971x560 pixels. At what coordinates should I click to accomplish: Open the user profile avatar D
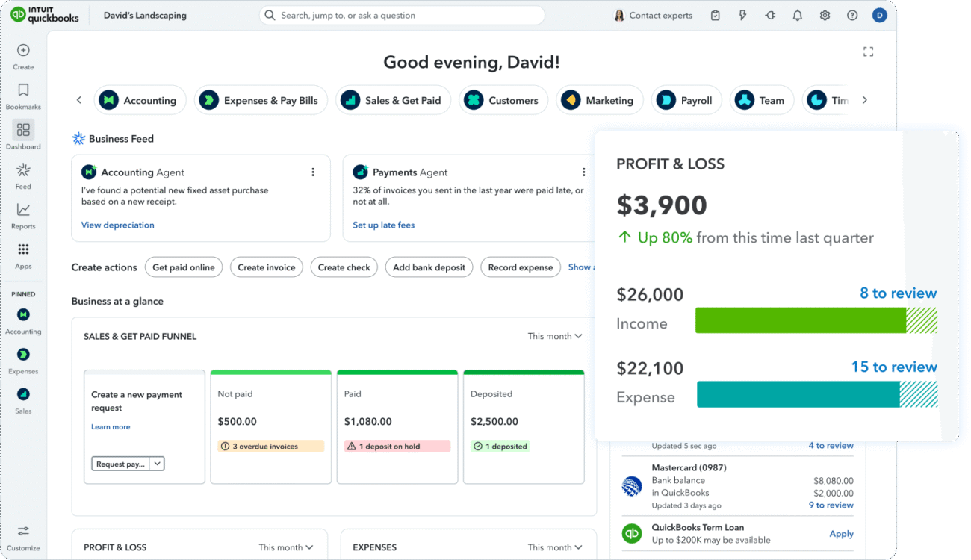pyautogui.click(x=879, y=15)
